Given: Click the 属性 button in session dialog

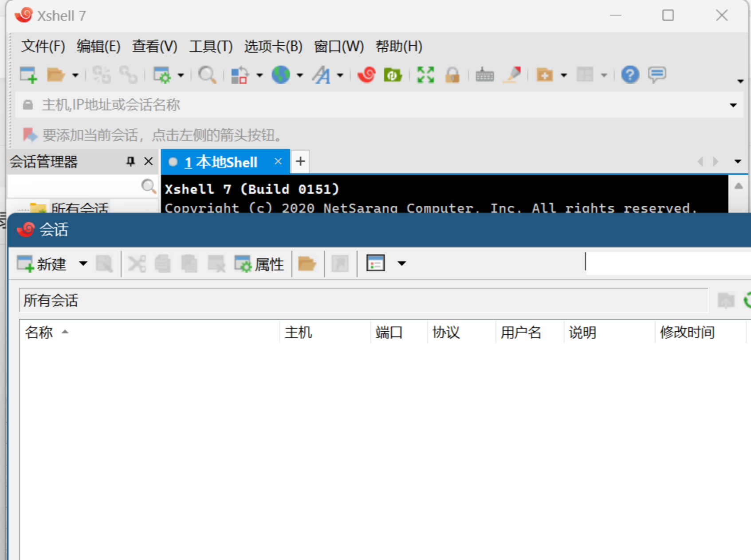Looking at the screenshot, I should [260, 263].
